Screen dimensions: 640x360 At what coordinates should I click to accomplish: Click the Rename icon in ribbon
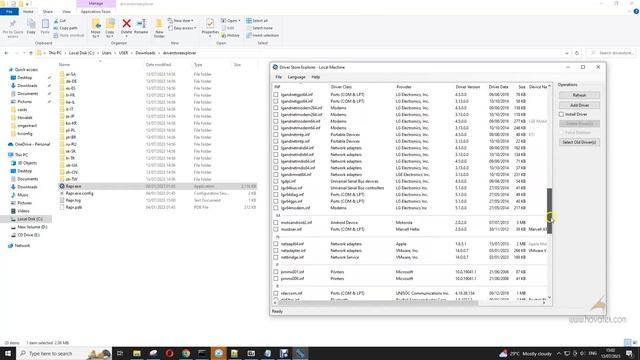[141, 24]
